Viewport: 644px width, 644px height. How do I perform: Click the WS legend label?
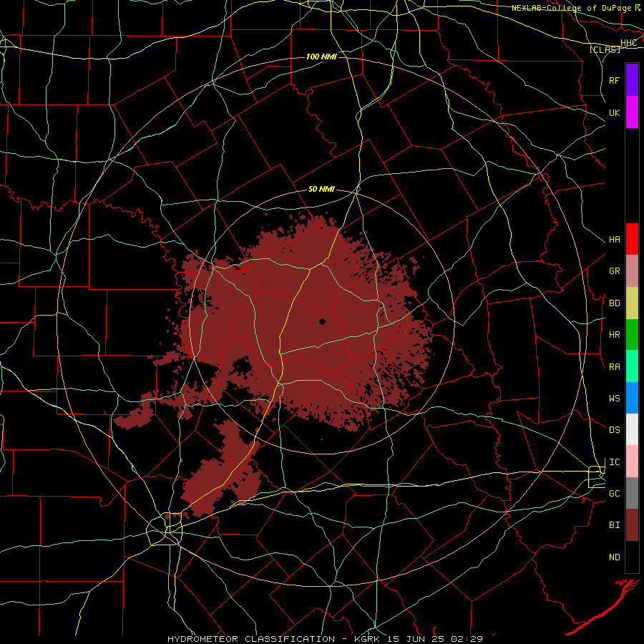click(x=614, y=398)
